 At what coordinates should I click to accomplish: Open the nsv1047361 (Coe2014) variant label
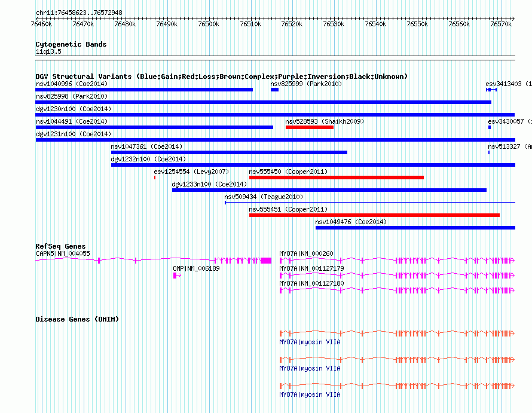click(146, 146)
